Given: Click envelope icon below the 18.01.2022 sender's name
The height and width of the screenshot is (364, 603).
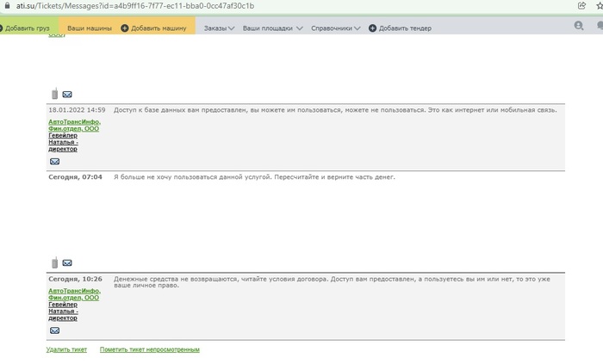Looking at the screenshot, I should (54, 161).
